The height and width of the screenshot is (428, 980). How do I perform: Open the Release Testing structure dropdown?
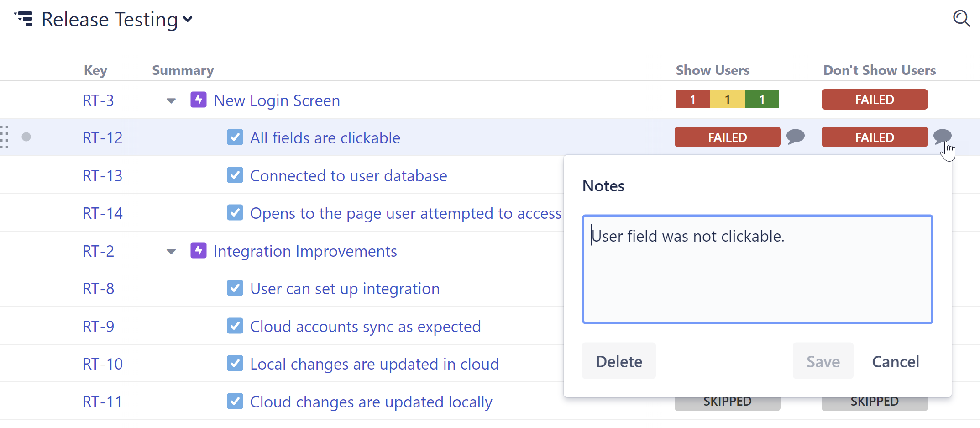tap(188, 20)
